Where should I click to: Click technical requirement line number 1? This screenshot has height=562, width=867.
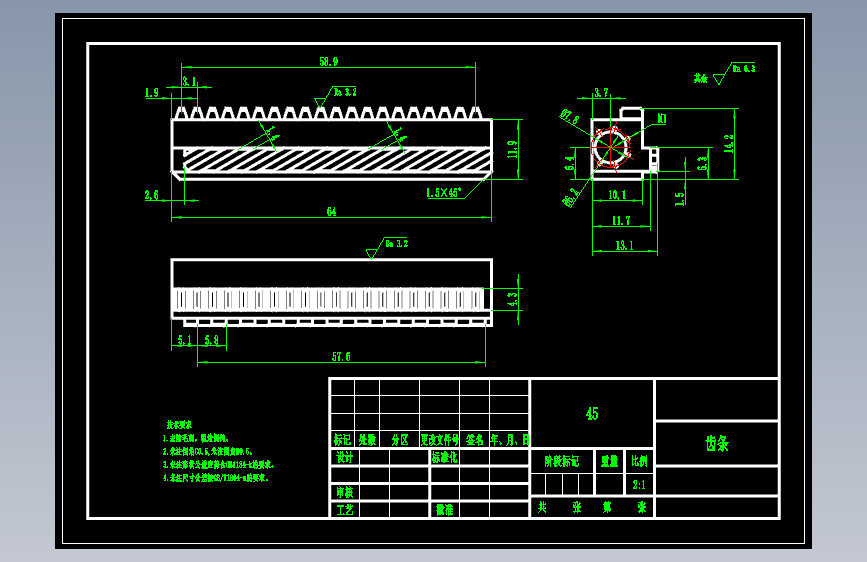[196, 438]
